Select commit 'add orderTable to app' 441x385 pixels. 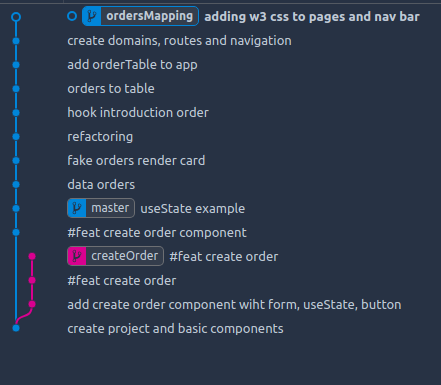132,65
